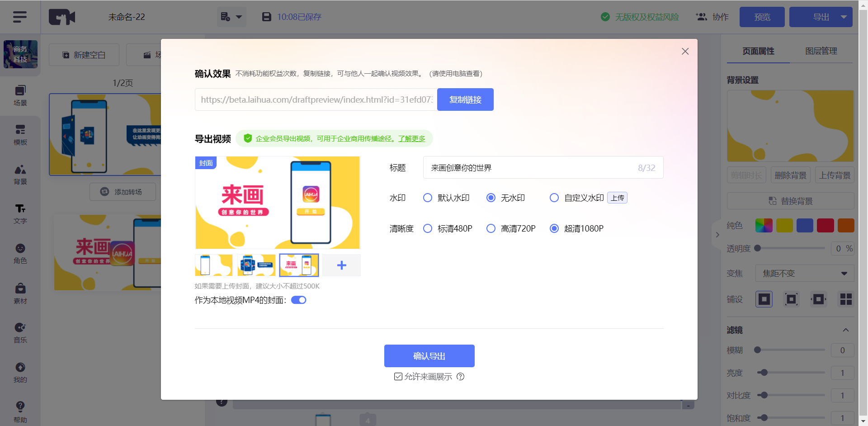Open the 场景 sidebar panel
Screen dimensions: 868x426
click(x=20, y=95)
